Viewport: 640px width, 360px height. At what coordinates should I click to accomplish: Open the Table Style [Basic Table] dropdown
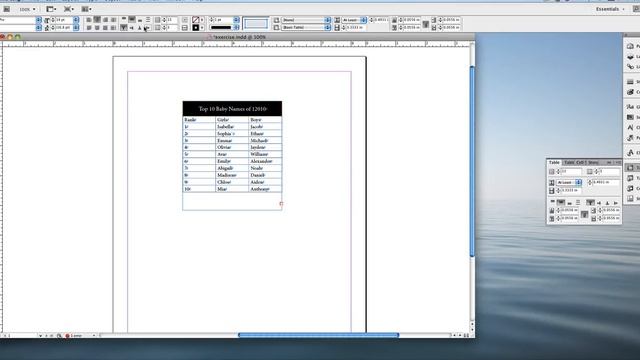click(306, 27)
